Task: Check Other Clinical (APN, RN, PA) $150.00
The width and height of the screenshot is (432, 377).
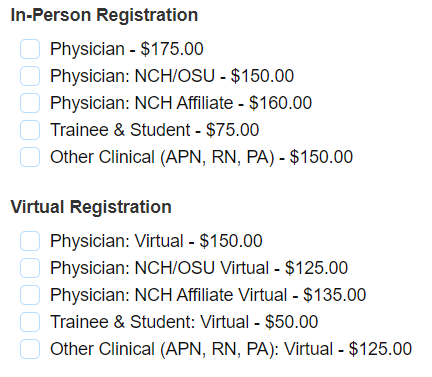Action: pyautogui.click(x=30, y=157)
